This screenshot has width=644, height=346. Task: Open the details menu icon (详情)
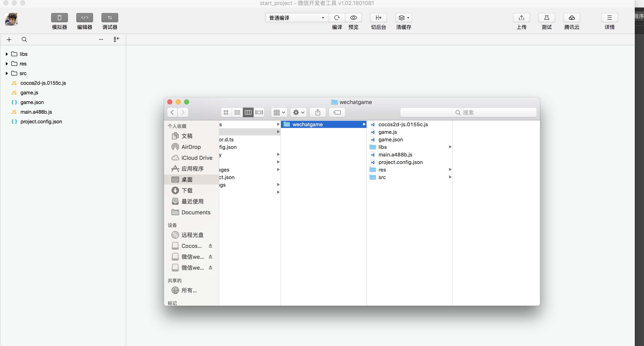pyautogui.click(x=609, y=17)
